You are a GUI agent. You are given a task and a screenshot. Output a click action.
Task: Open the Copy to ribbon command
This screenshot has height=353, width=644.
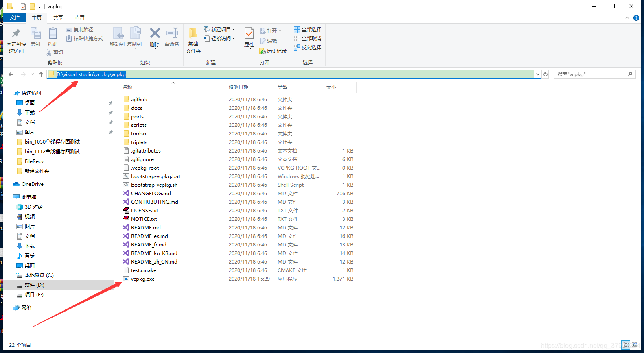[x=134, y=37]
